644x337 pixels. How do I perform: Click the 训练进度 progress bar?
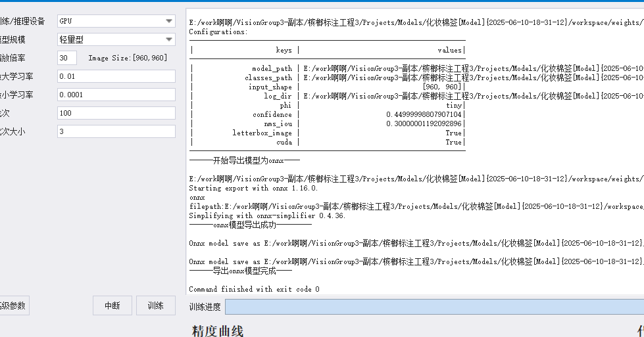click(x=435, y=307)
